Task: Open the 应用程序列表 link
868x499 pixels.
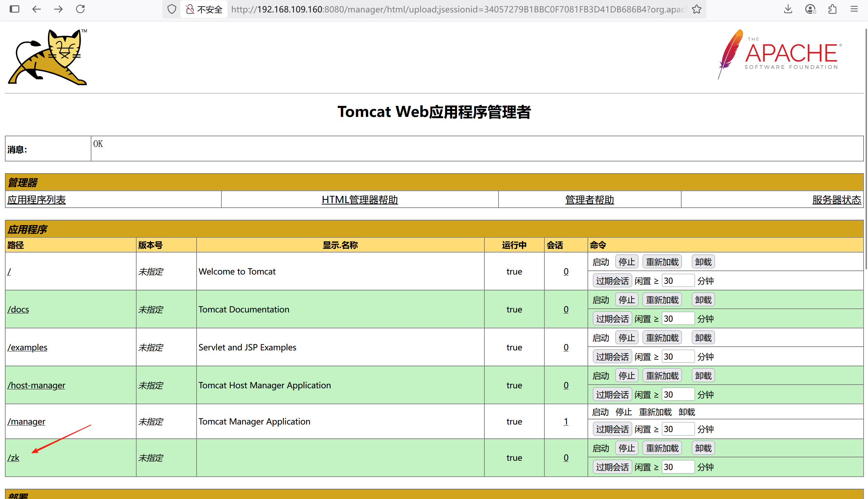Action: pos(37,200)
